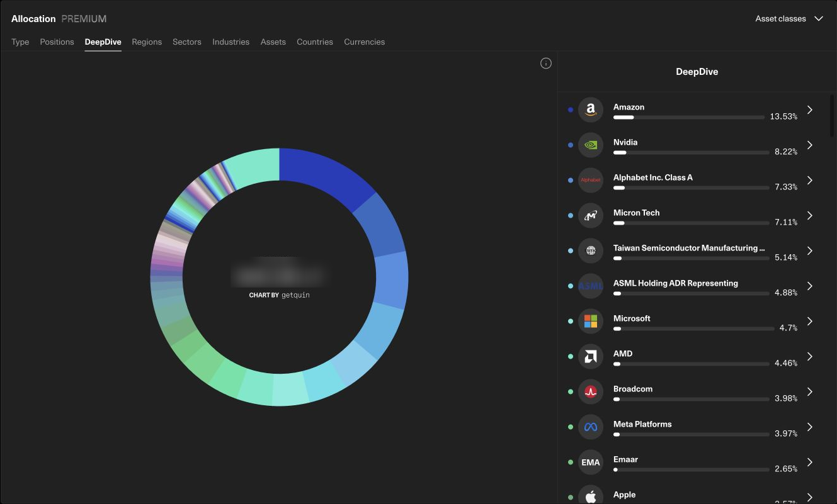Expand Alphabet Inc. Class A chevron
Screen dimensions: 837x504
(810, 181)
